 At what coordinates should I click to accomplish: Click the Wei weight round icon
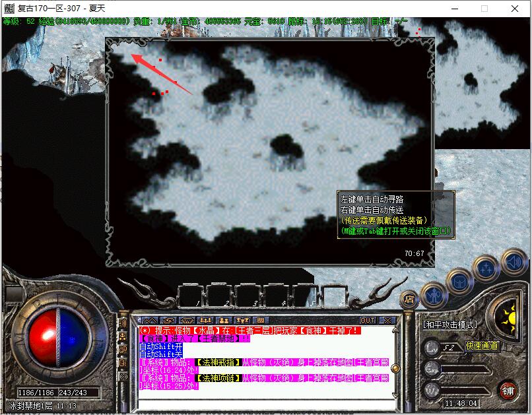click(432, 390)
